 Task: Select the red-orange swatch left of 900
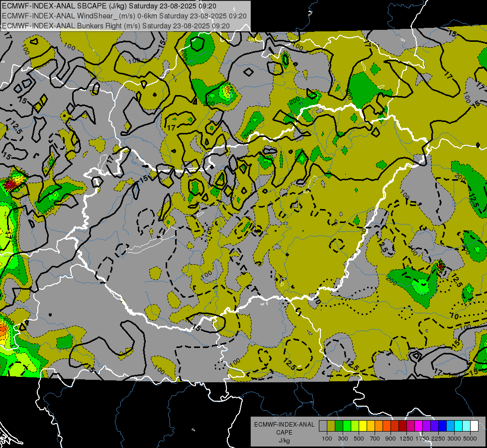pos(387,426)
